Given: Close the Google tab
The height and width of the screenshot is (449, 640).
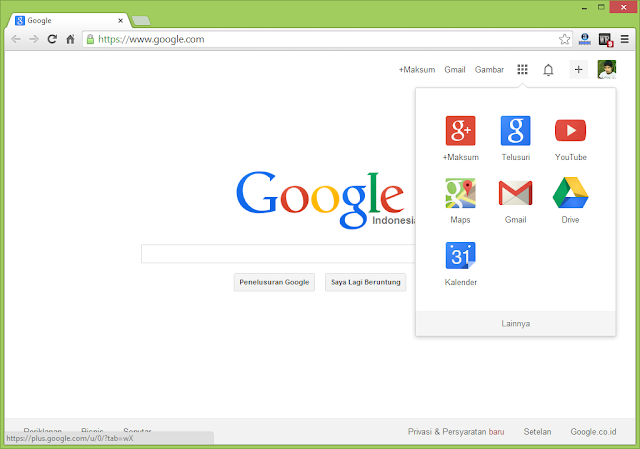Looking at the screenshot, I should point(120,20).
